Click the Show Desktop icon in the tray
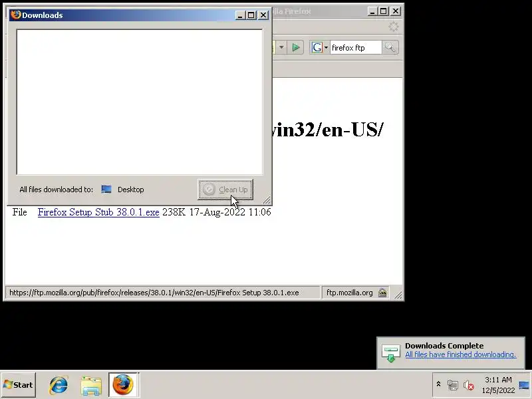532x399 pixels. [524, 385]
